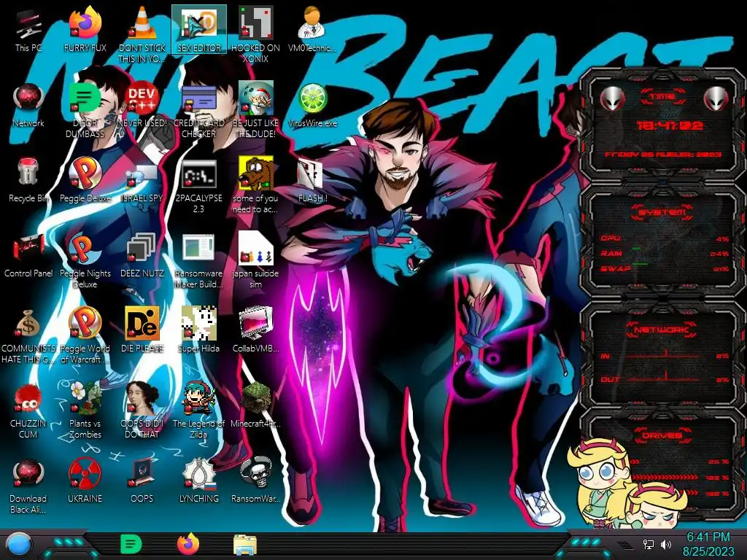Open the This PC desktop icon
Image resolution: width=747 pixels, height=560 pixels.
(x=28, y=30)
